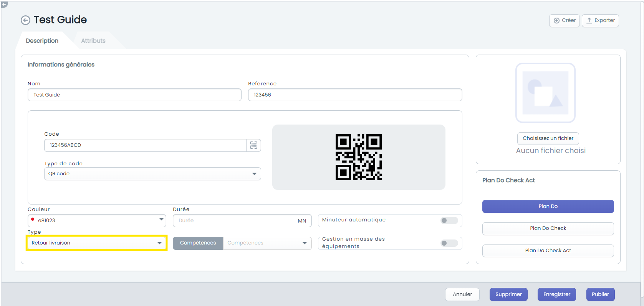Click the Annuler button
The height and width of the screenshot is (306, 644).
point(462,294)
